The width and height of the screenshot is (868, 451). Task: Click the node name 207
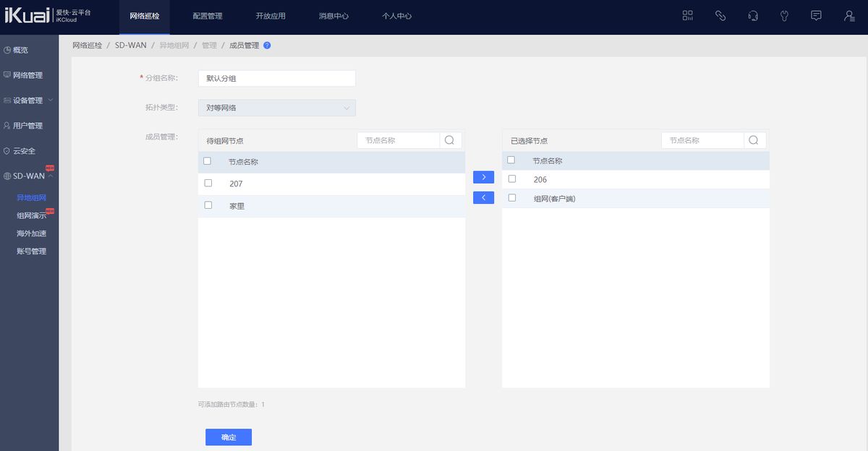(x=236, y=184)
